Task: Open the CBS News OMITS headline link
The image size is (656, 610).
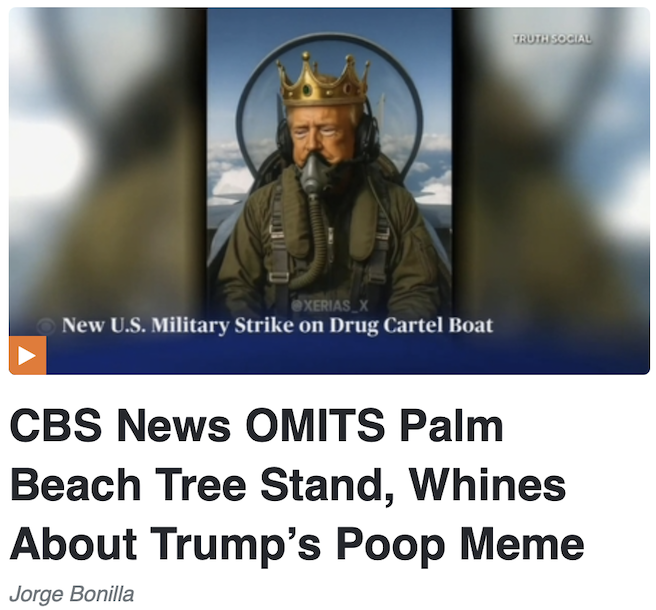Action: pyautogui.click(x=297, y=484)
